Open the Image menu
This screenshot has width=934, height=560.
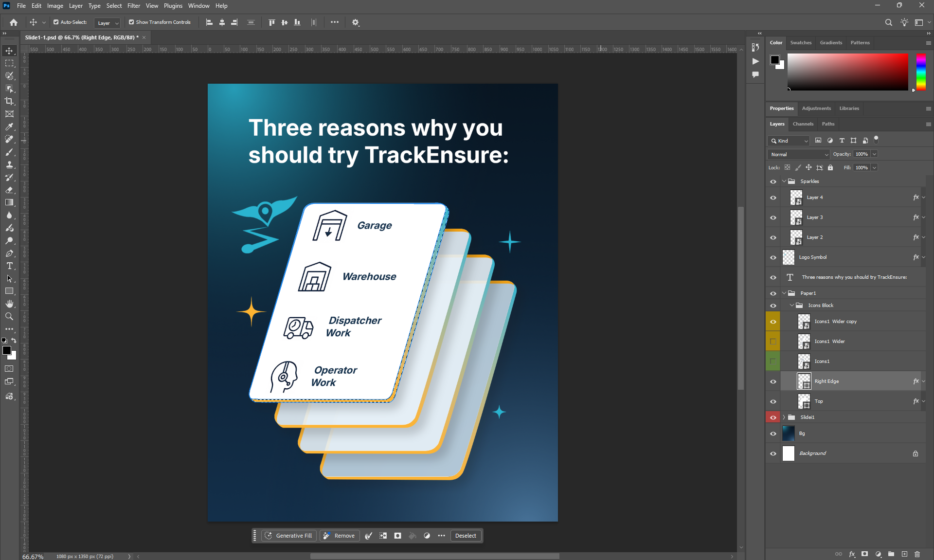[x=55, y=6]
